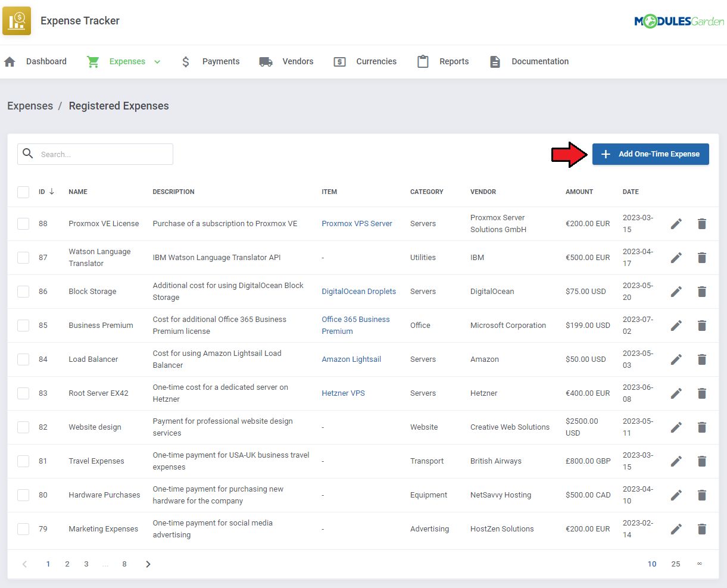Open the Payments menu item
Image resolution: width=727 pixels, height=588 pixels.
pyautogui.click(x=221, y=62)
